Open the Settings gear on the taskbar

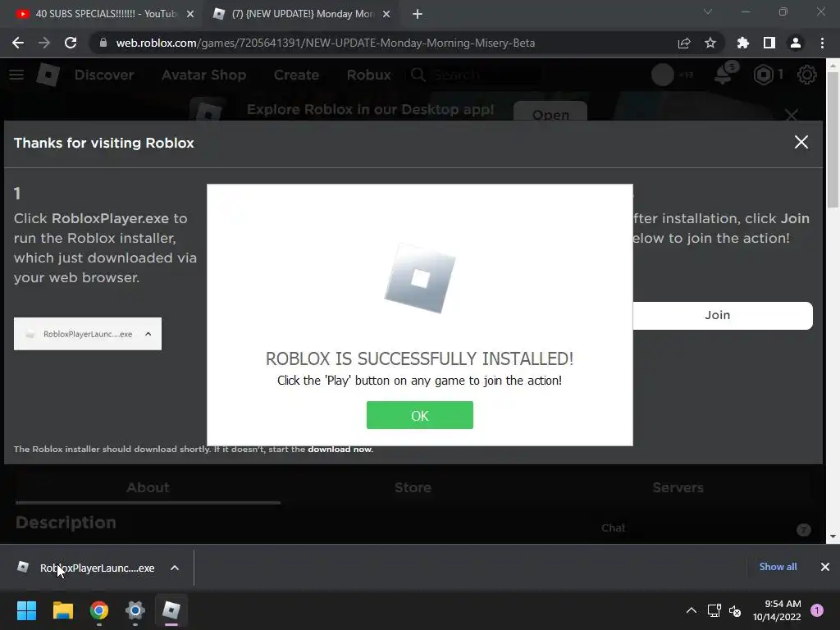(135, 610)
